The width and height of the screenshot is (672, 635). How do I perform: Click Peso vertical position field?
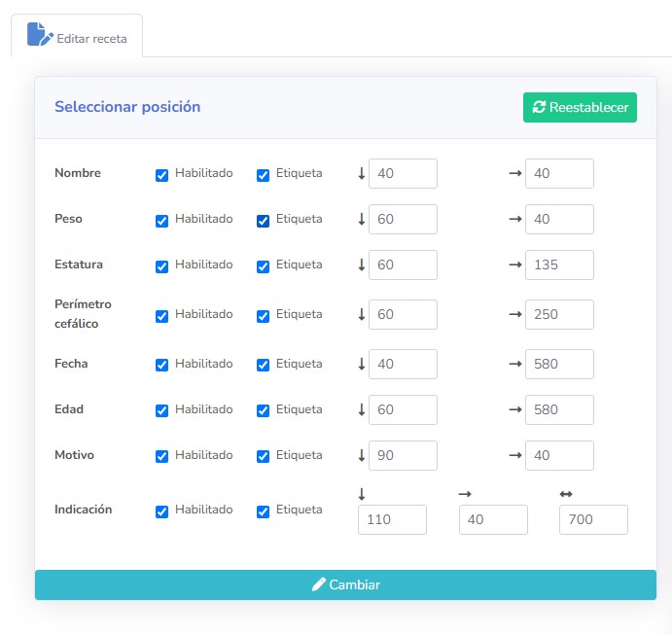[x=403, y=219]
